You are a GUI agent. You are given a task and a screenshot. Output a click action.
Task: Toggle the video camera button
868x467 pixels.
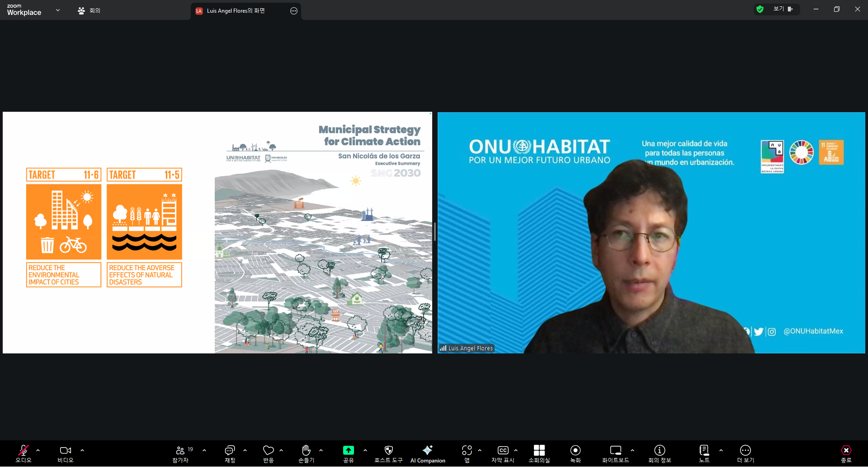[x=66, y=450]
